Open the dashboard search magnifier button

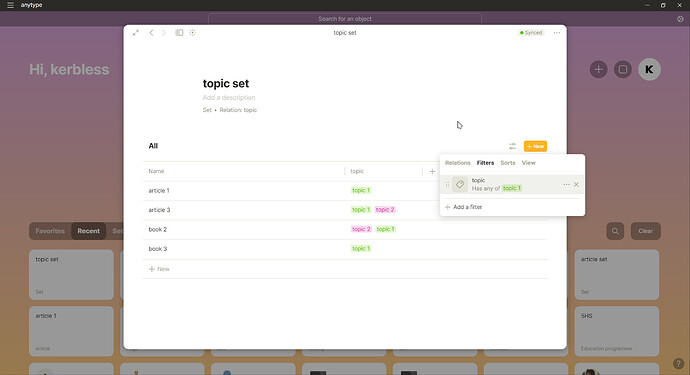pos(615,231)
